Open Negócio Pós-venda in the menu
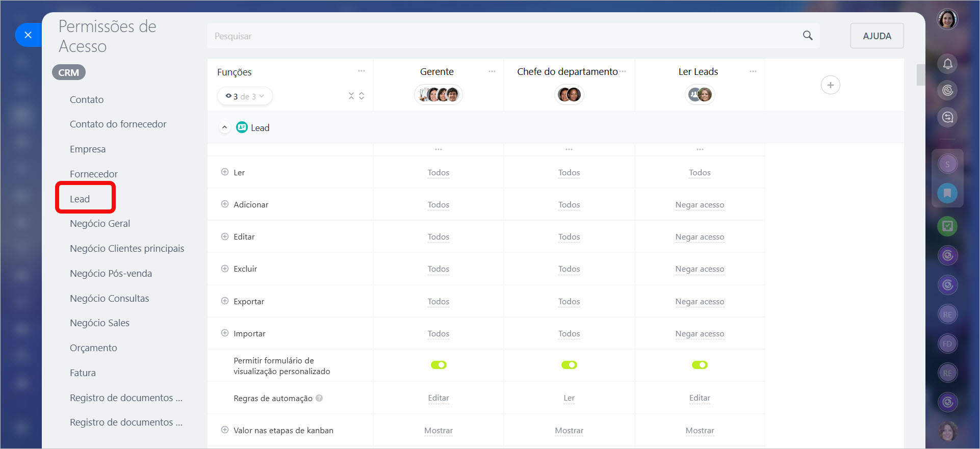This screenshot has height=449, width=980. [x=111, y=273]
